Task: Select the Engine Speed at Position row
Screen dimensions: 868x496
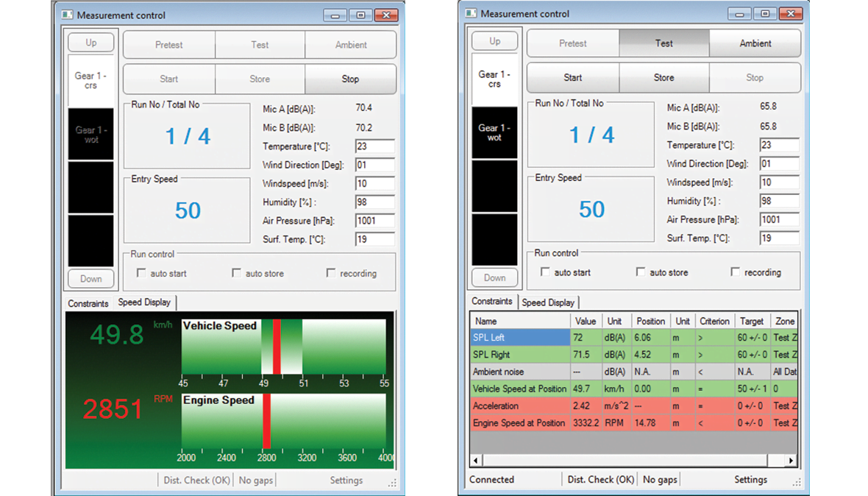Action: [x=634, y=423]
